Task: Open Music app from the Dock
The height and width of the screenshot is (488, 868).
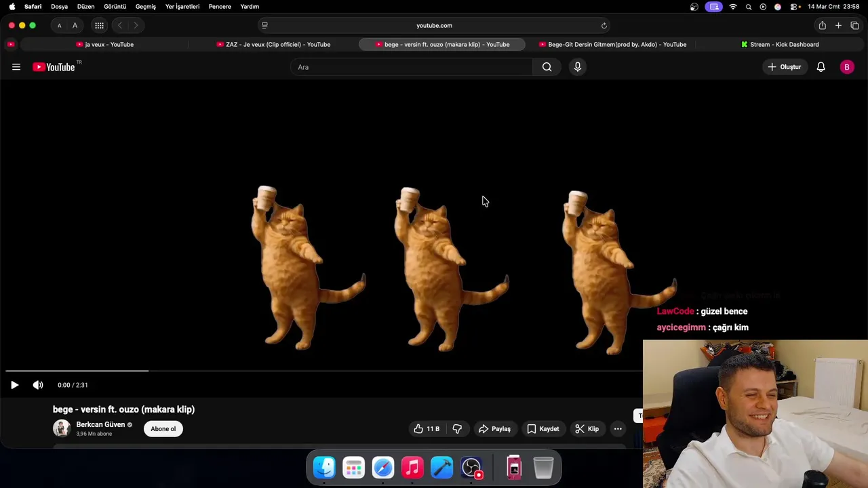Action: 412,468
